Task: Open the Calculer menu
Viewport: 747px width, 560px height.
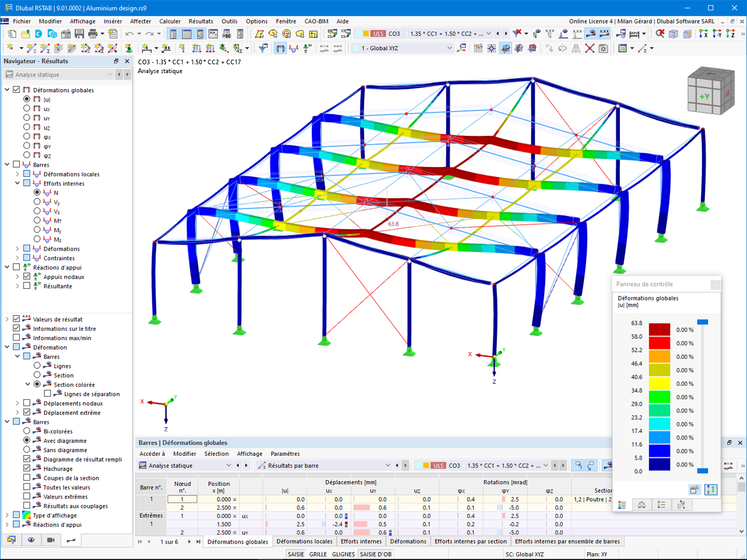Action: (169, 21)
